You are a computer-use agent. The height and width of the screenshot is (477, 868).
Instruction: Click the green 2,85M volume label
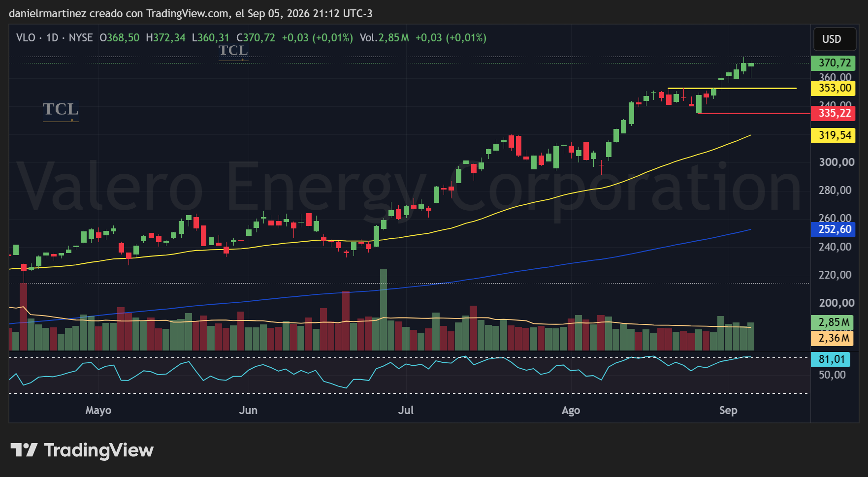click(x=832, y=322)
